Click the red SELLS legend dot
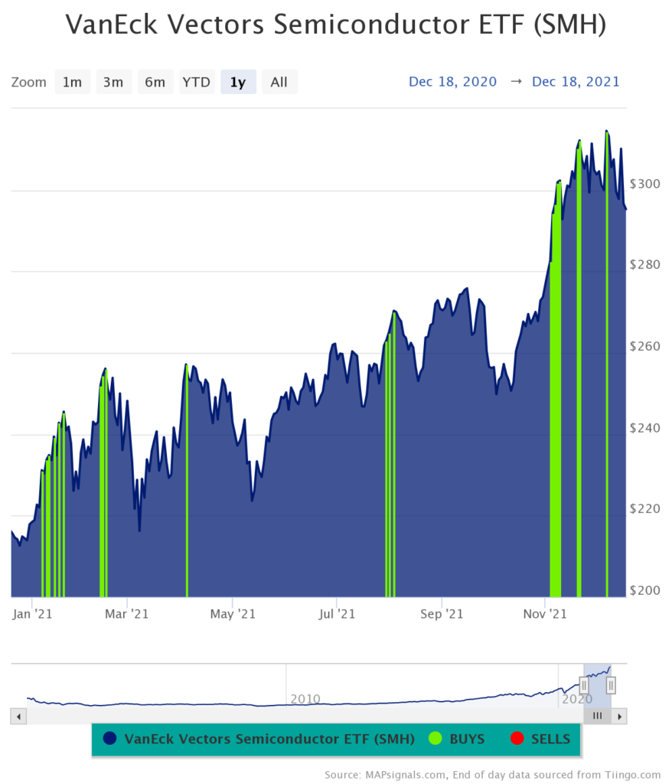The height and width of the screenshot is (784, 672). (517, 739)
